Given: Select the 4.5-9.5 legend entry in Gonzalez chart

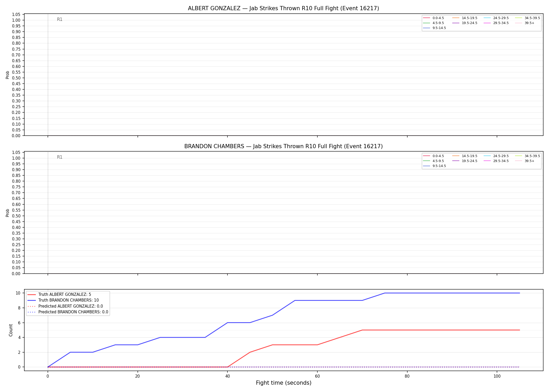Looking at the screenshot, I should click(433, 23).
